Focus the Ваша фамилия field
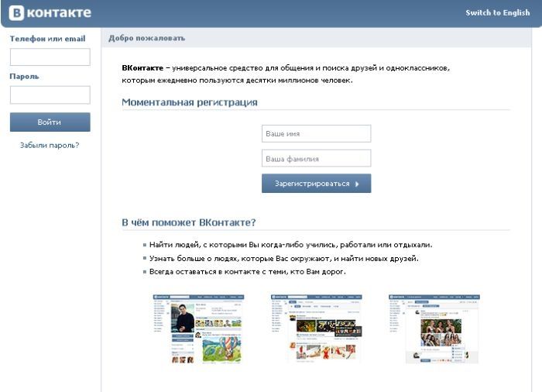 tap(316, 159)
